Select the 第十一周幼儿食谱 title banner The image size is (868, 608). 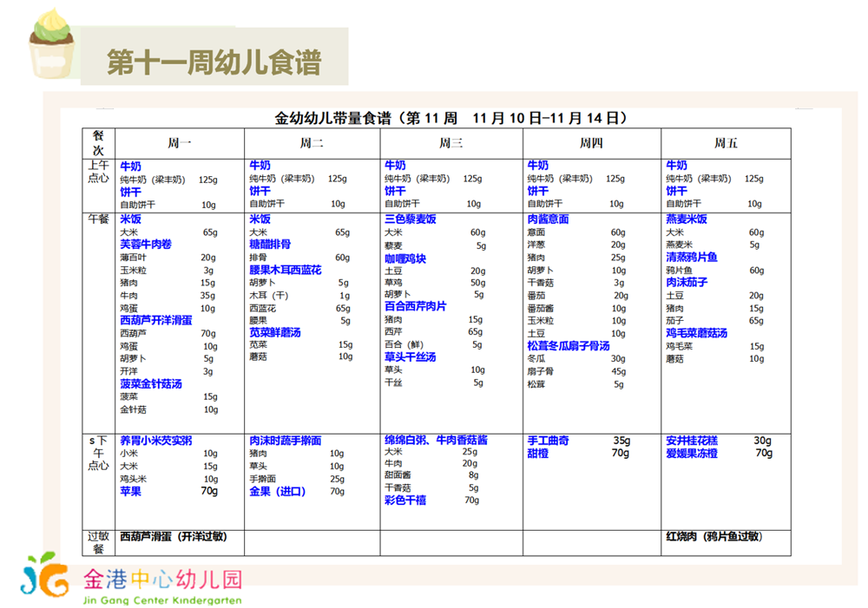pos(214,62)
